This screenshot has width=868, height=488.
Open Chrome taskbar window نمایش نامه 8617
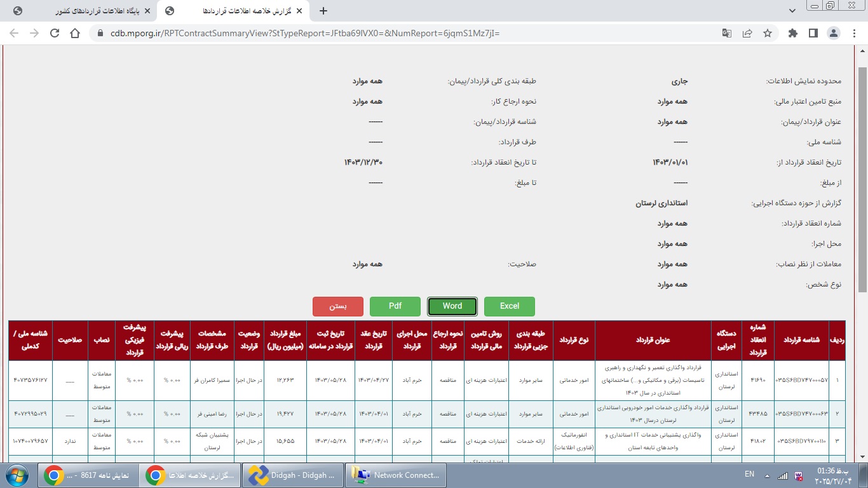87,475
